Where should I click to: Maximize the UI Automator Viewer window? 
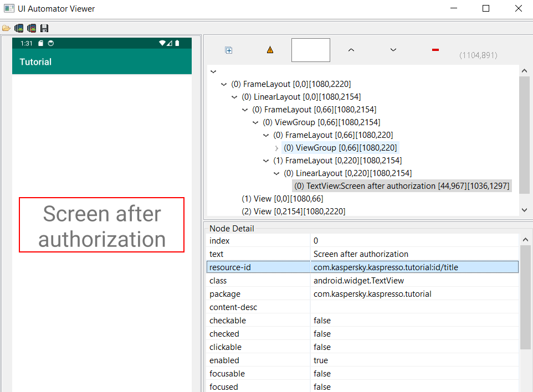(x=486, y=8)
